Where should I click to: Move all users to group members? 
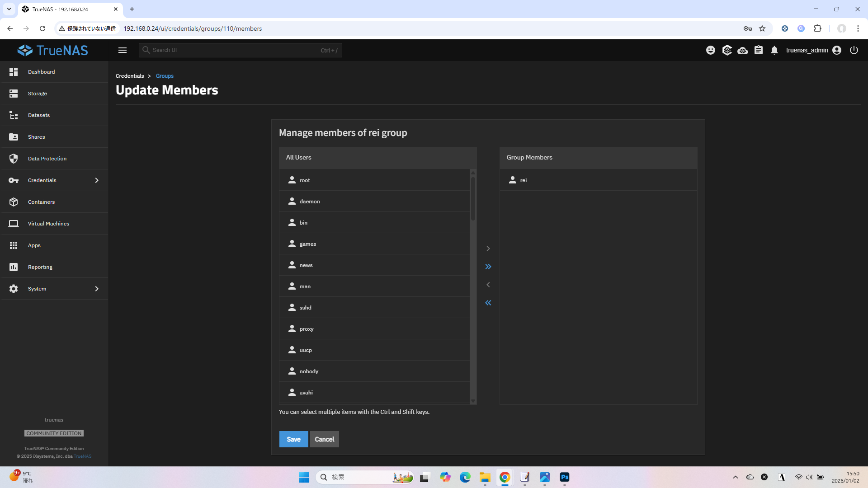[488, 267]
